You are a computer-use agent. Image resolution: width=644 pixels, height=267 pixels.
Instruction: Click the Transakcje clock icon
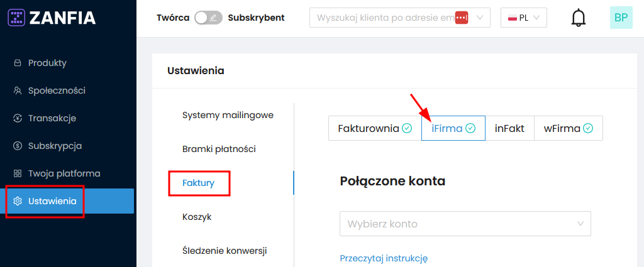coord(18,118)
